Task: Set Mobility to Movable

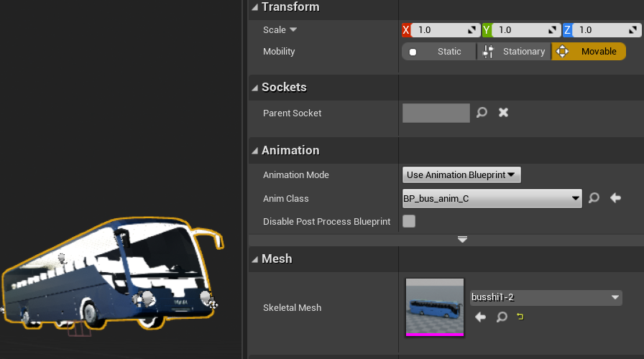Action: pos(589,52)
